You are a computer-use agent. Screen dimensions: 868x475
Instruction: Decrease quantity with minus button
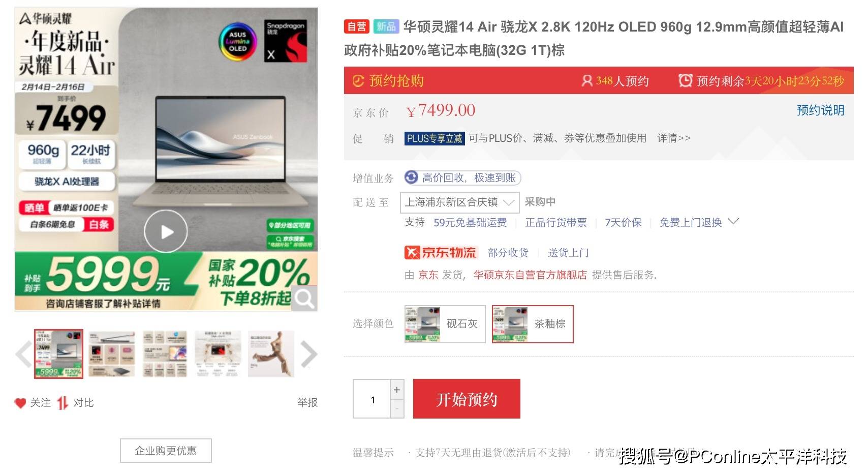tap(397, 409)
